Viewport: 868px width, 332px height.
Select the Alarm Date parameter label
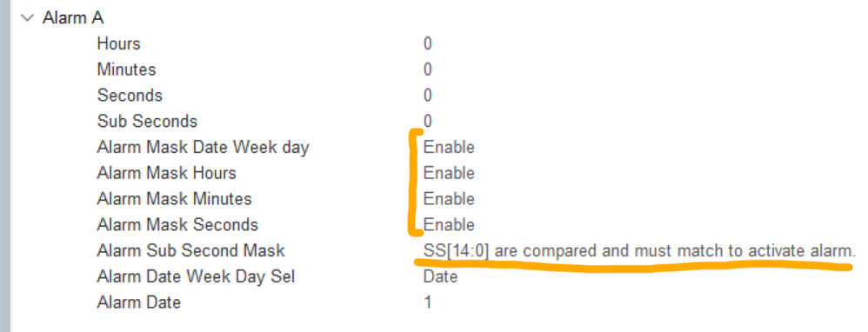click(x=139, y=302)
